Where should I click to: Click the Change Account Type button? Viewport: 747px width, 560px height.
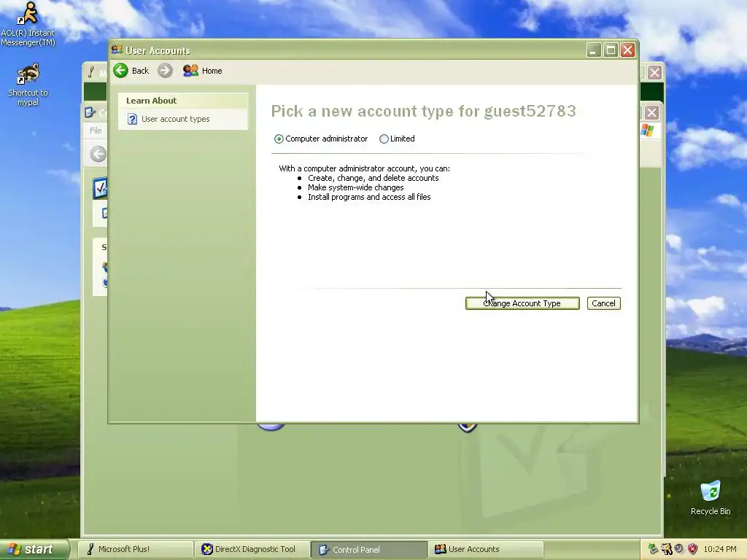(x=522, y=303)
